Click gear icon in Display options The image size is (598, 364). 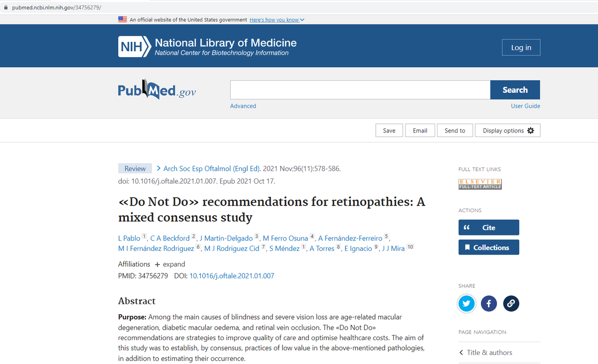(x=531, y=130)
